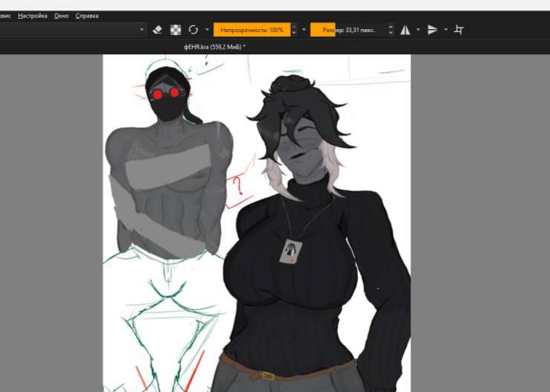550x392 pixels.
Task: Open the Окно menu
Action: [x=61, y=16]
